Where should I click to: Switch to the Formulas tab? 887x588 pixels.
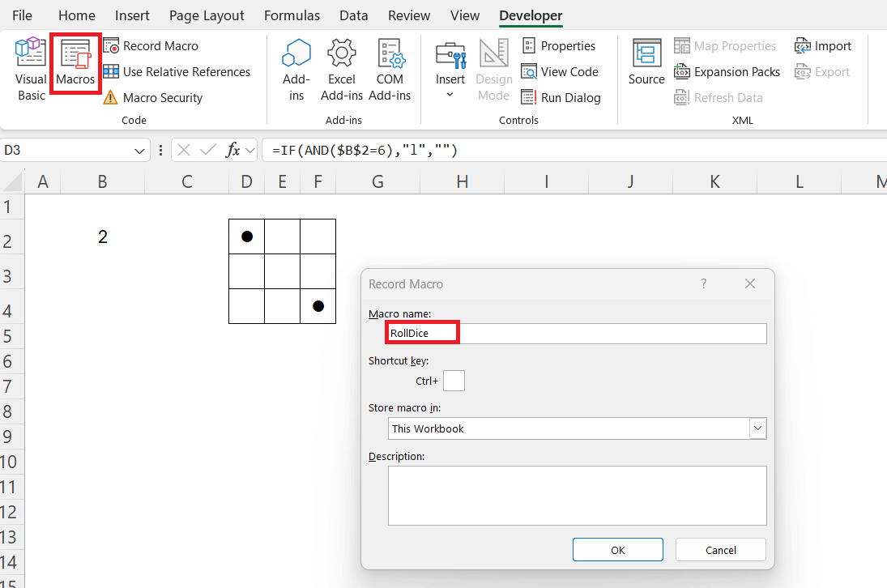coord(292,15)
